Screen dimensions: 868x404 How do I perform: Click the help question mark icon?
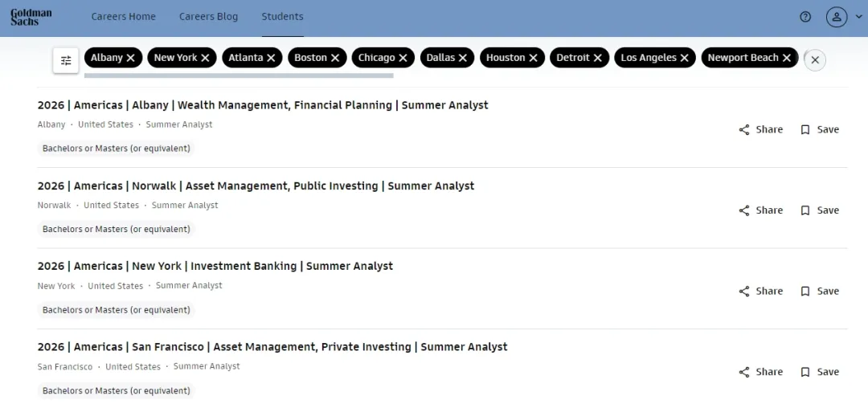[x=805, y=17]
